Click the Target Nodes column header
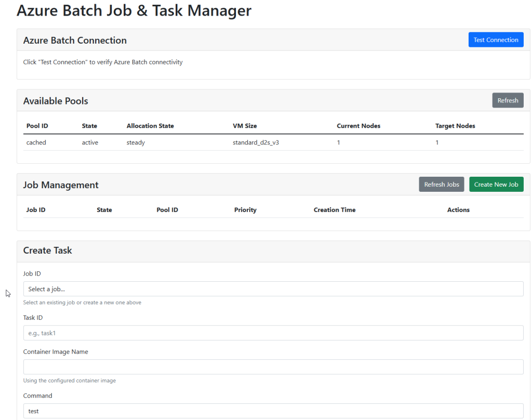The image size is (532, 420). click(455, 126)
